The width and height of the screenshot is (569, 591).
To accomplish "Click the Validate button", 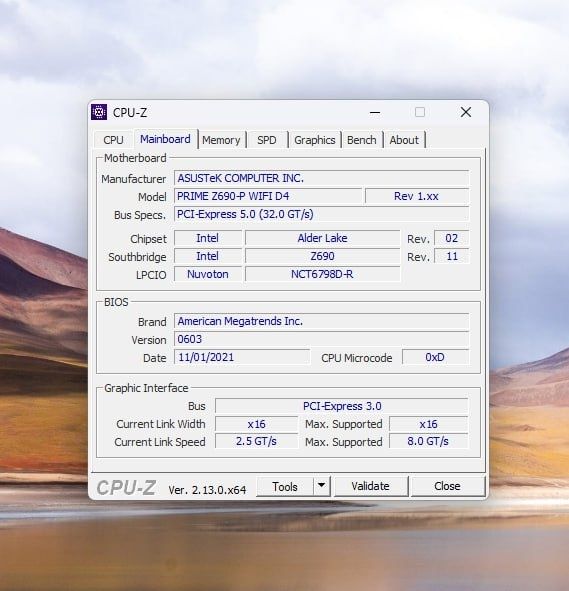I will [x=371, y=486].
